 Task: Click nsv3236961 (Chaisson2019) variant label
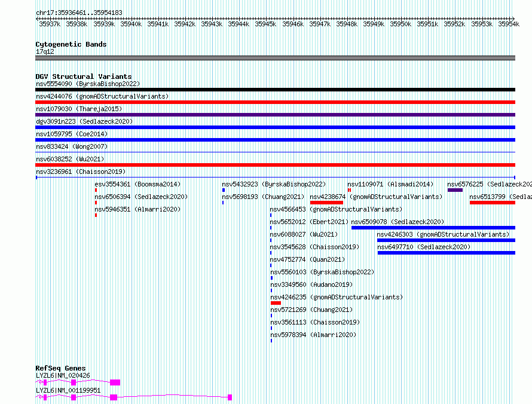pyautogui.click(x=81, y=172)
